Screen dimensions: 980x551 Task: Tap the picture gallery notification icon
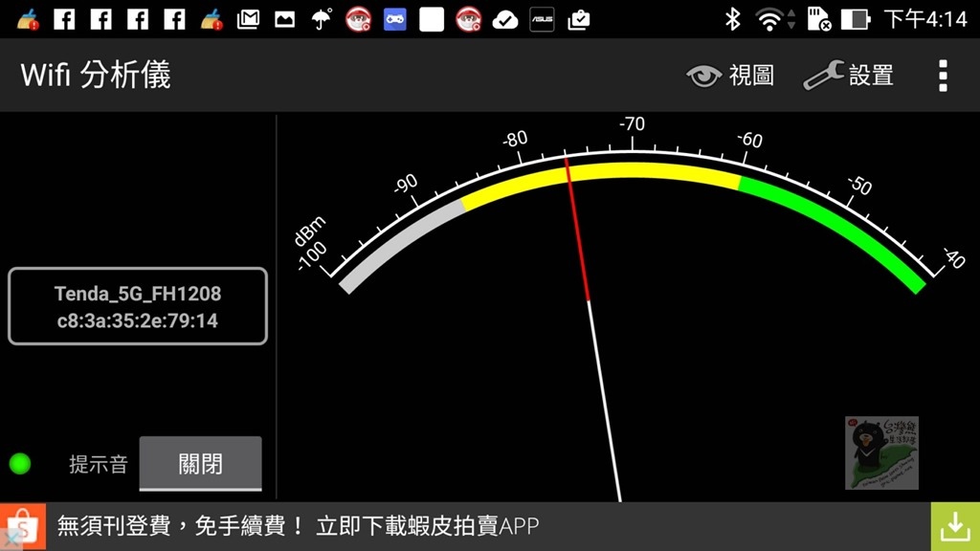284,19
